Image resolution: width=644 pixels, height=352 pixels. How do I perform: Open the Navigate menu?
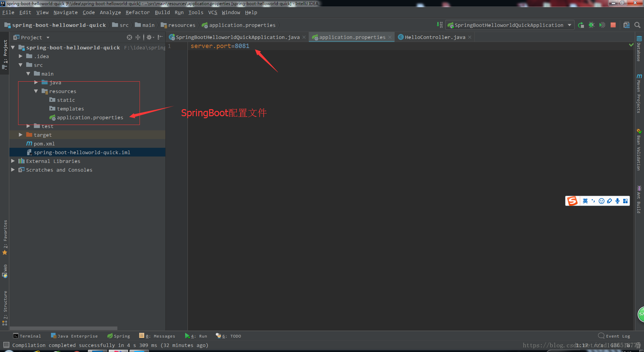65,12
